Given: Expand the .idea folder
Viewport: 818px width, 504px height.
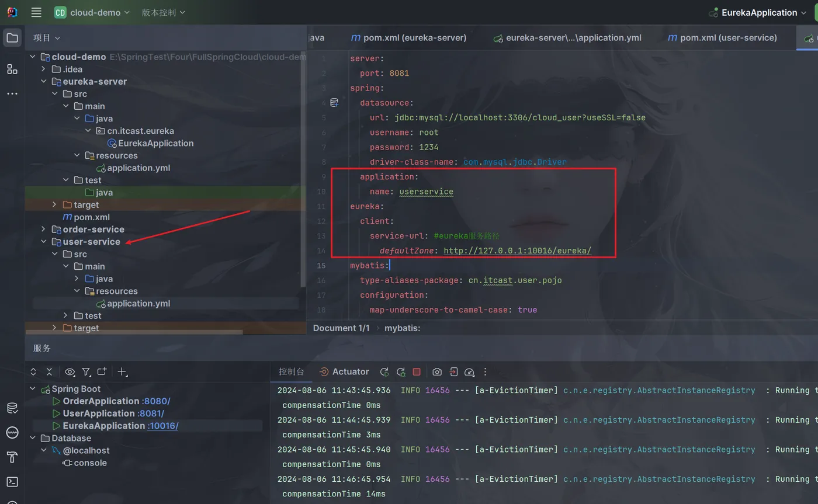Looking at the screenshot, I should point(43,69).
